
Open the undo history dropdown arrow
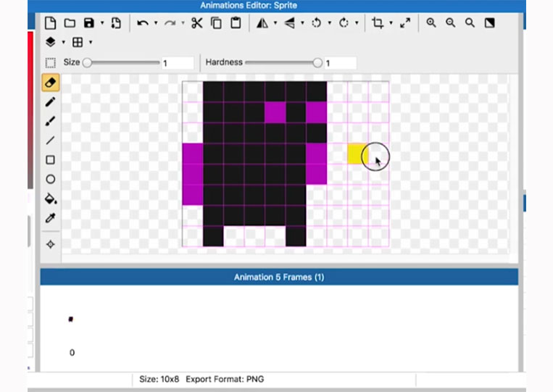(x=156, y=23)
